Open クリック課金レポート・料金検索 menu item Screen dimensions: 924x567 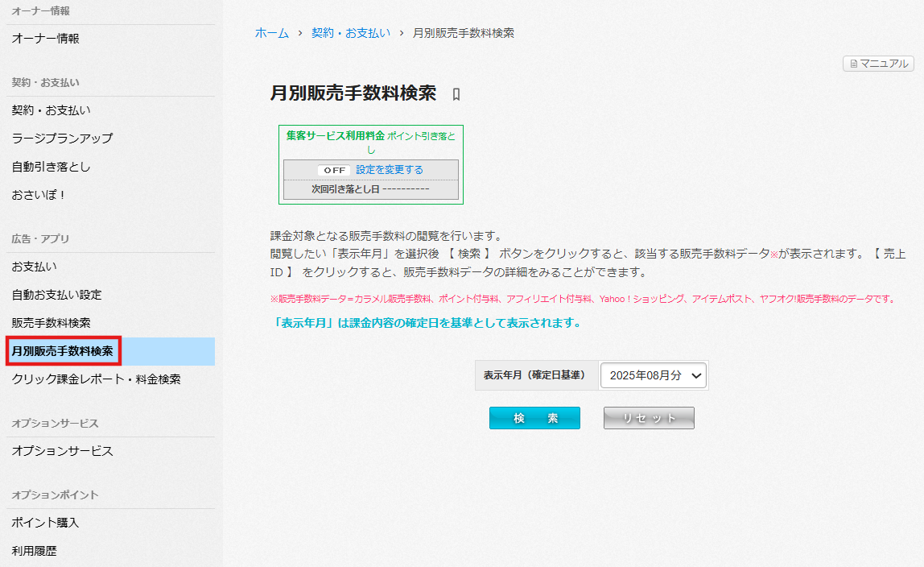(x=96, y=379)
